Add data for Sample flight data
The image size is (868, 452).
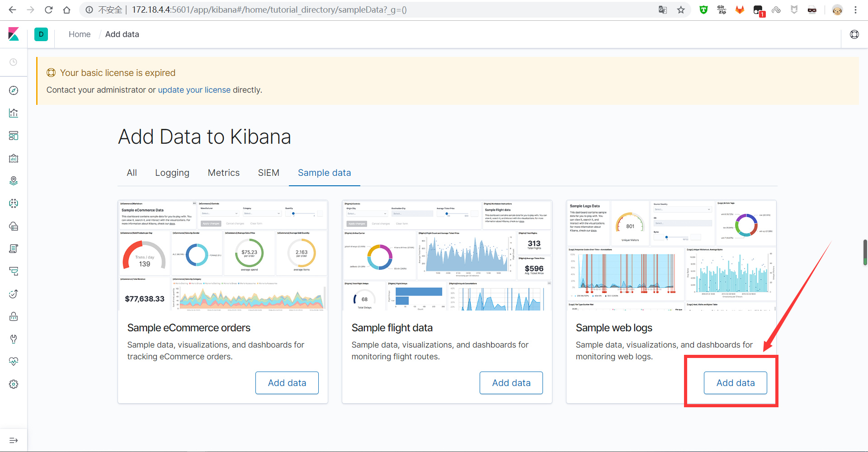pyautogui.click(x=511, y=383)
